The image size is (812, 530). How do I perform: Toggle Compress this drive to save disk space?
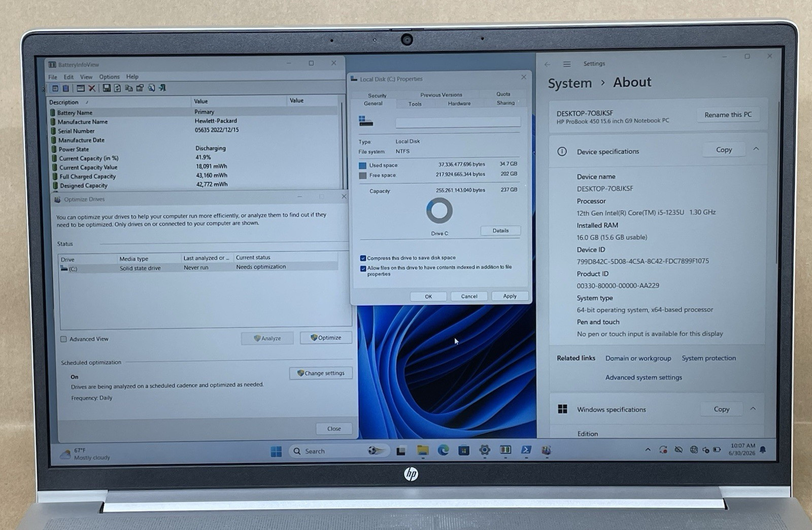tap(363, 258)
